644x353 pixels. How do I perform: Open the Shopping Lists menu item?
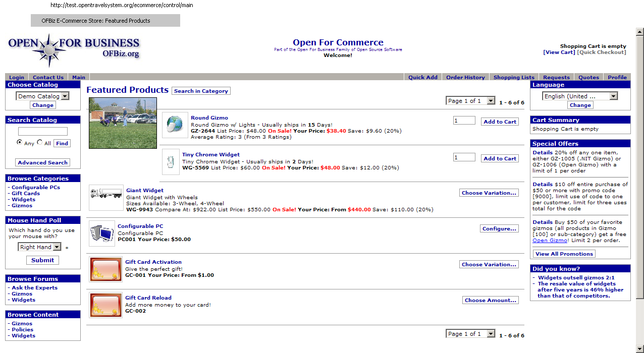tap(514, 77)
